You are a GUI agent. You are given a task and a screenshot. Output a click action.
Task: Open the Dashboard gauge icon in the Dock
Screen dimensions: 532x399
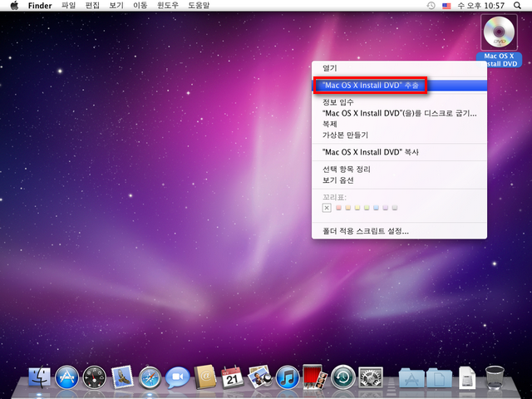94,377
